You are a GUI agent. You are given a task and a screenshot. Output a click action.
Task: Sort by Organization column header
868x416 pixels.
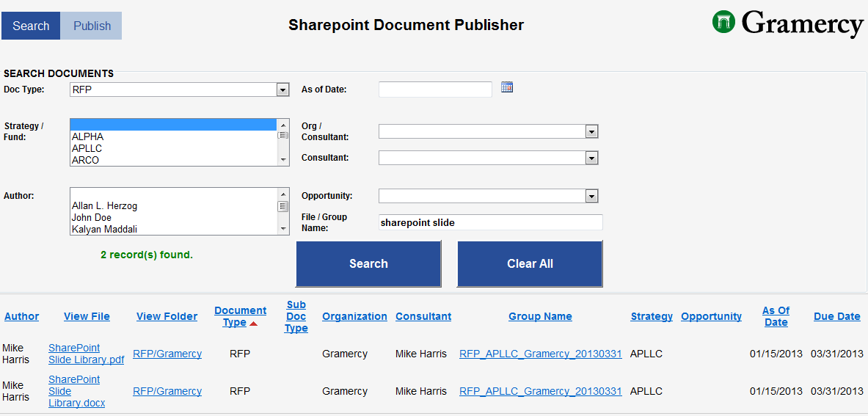pyautogui.click(x=355, y=316)
